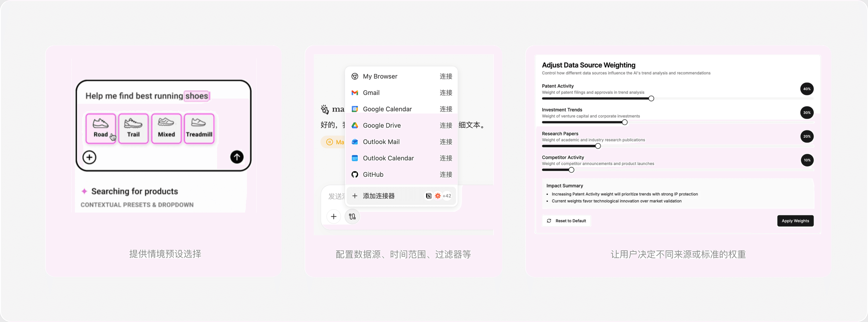The height and width of the screenshot is (322, 868).
Task: Click CONTEXTUAL PRESETS & DROPDOWN label
Action: [x=137, y=205]
